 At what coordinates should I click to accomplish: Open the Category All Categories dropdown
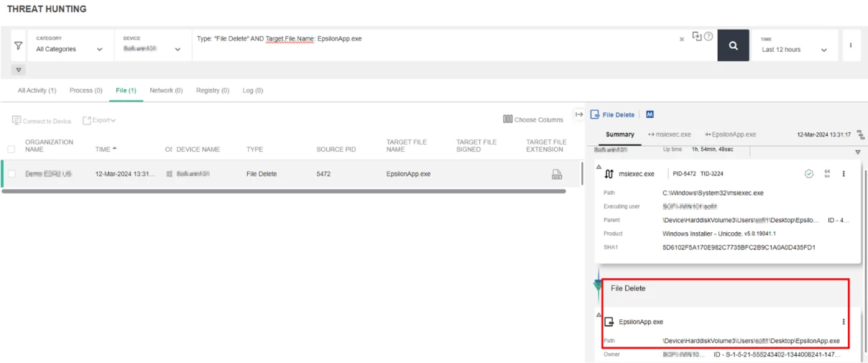click(x=69, y=45)
